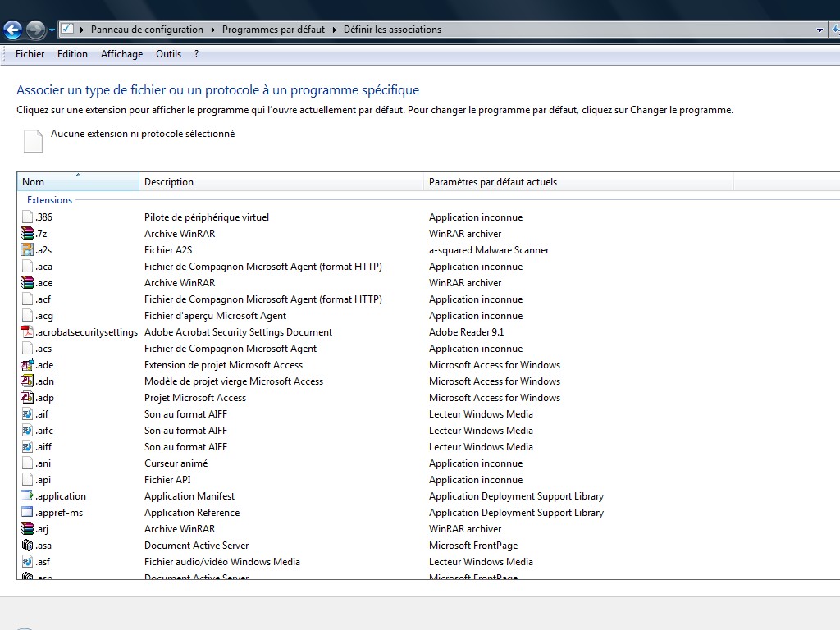The width and height of the screenshot is (840, 630).
Task: Select the .ade Access project icon
Action: pyautogui.click(x=27, y=365)
